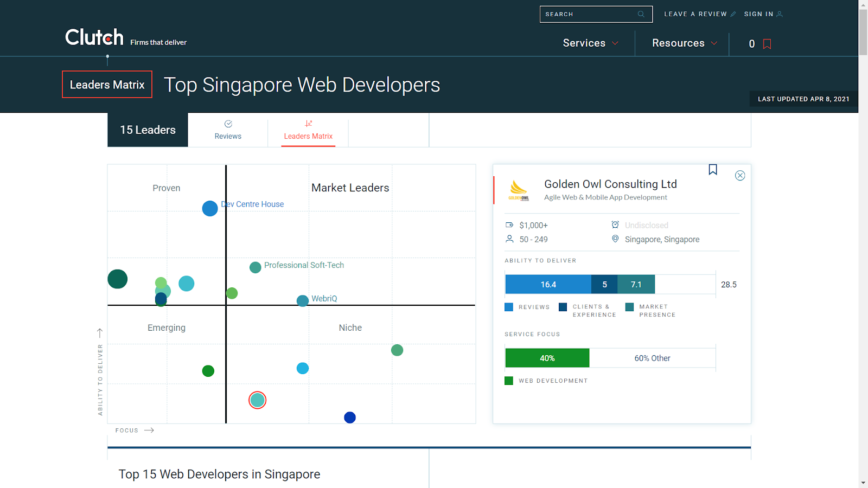Select the Professional Soft-Tech dot
868x488 pixels.
coord(255,267)
